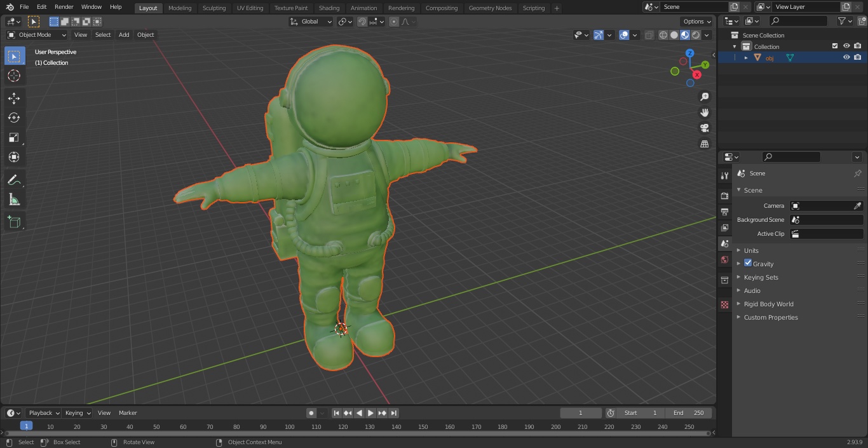The width and height of the screenshot is (868, 448).
Task: Pin the Scene properties context
Action: coord(857,173)
